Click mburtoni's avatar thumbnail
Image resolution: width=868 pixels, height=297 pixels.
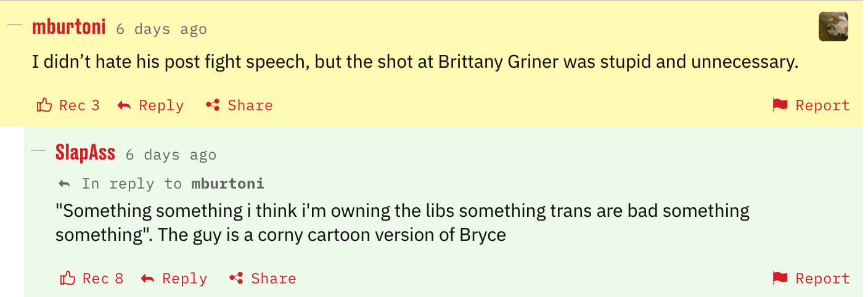click(x=833, y=27)
